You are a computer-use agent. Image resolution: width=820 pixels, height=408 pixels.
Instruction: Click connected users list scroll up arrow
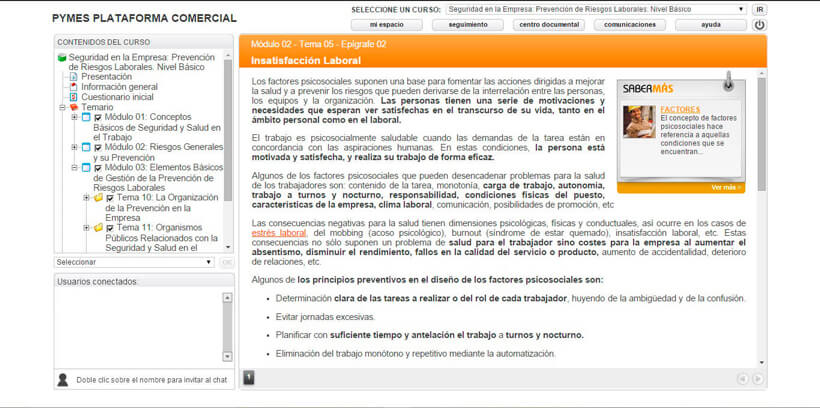point(227,298)
